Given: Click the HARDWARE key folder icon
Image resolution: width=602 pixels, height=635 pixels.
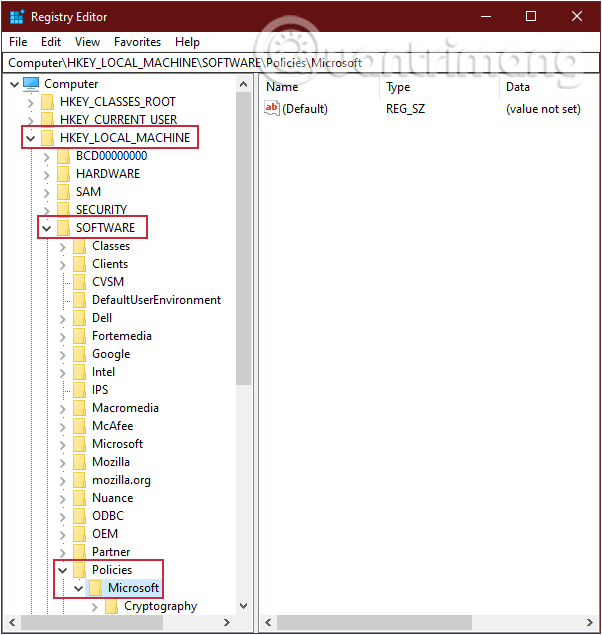Looking at the screenshot, I should (x=64, y=174).
